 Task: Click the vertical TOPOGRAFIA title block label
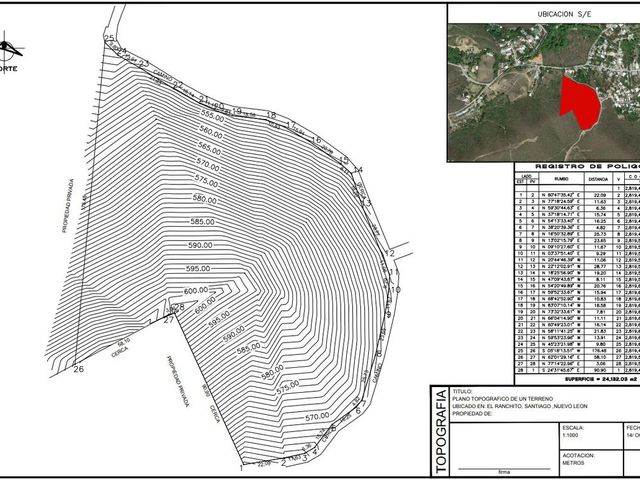441,431
